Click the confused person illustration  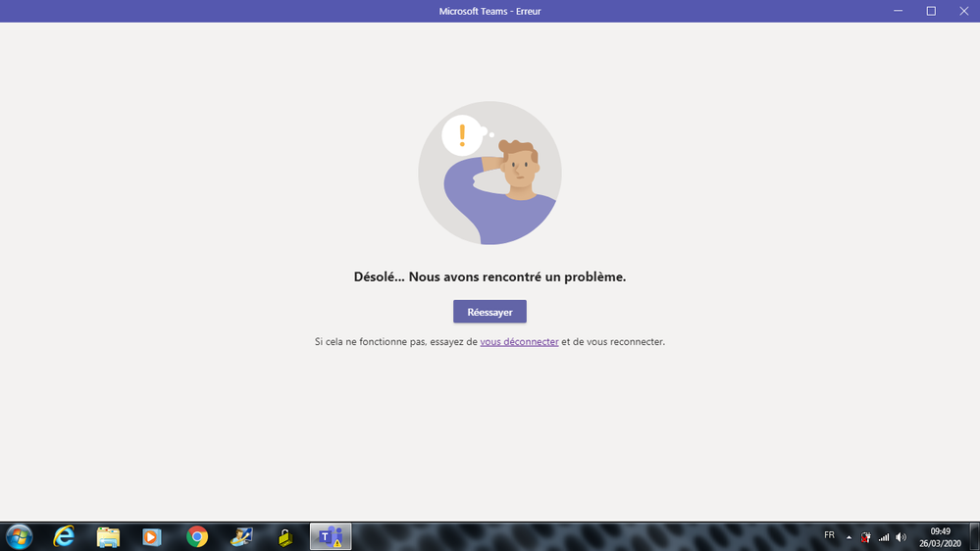(490, 174)
